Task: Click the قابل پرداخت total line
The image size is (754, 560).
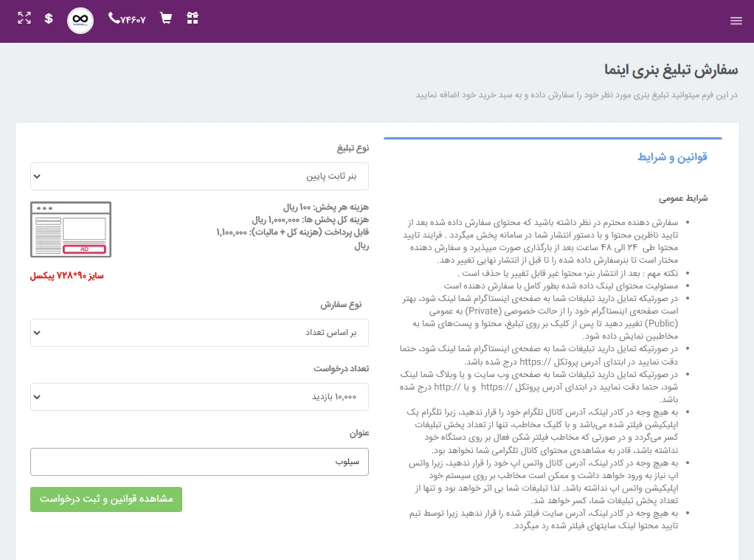Action: pos(292,238)
